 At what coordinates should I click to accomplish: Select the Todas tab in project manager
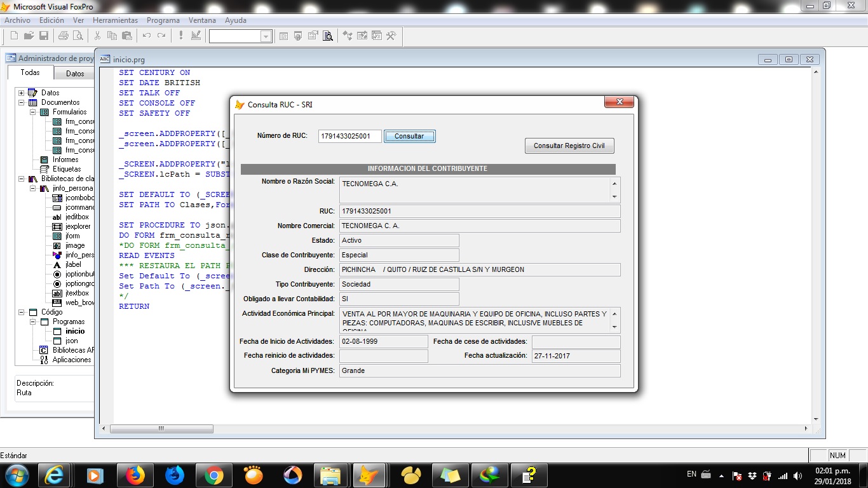click(30, 72)
